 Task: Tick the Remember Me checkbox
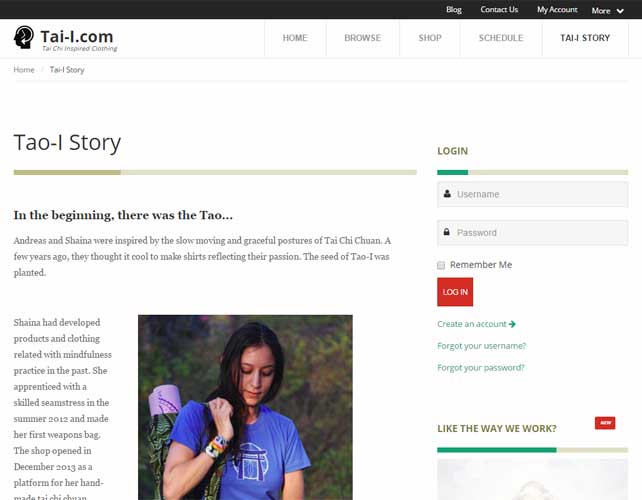tap(441, 265)
